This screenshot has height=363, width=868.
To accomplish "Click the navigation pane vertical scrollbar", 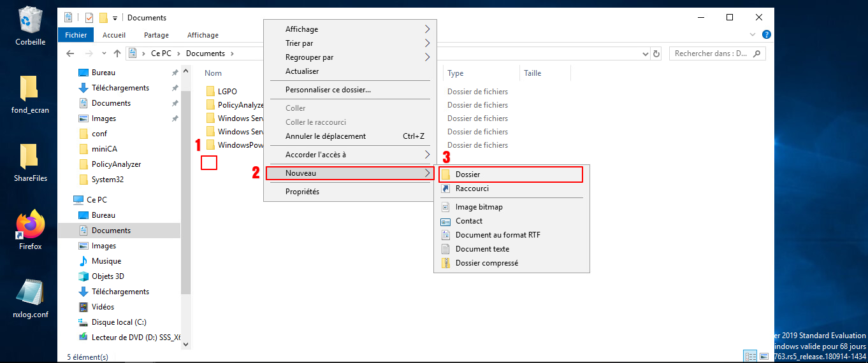I will (x=185, y=191).
